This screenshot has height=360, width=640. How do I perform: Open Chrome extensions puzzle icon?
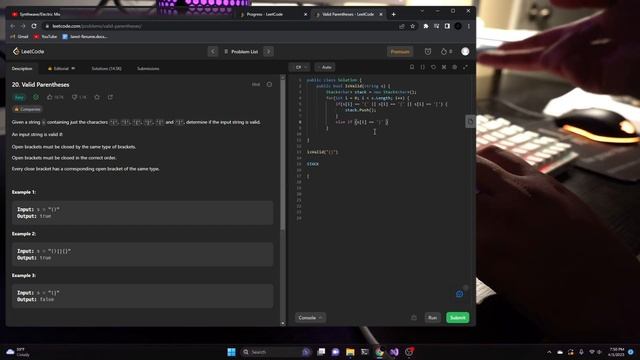coord(426,26)
